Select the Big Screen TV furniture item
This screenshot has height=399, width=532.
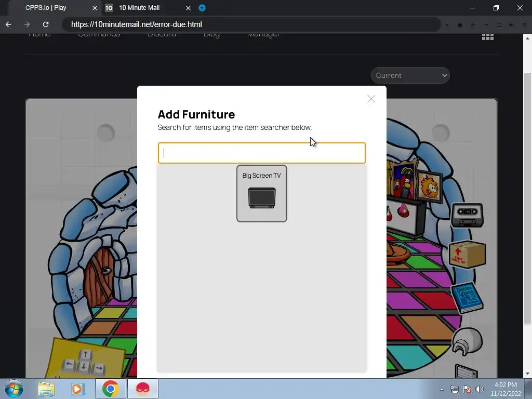[262, 193]
